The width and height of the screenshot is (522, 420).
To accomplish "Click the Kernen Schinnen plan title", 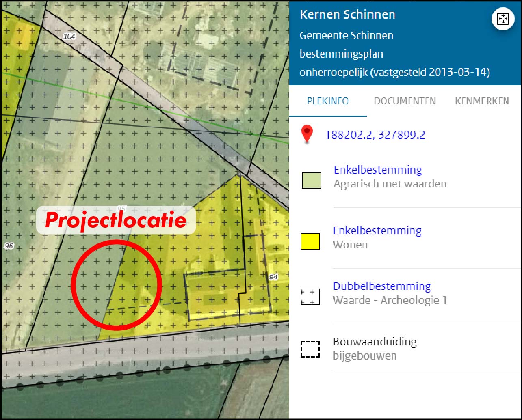I will coord(347,15).
